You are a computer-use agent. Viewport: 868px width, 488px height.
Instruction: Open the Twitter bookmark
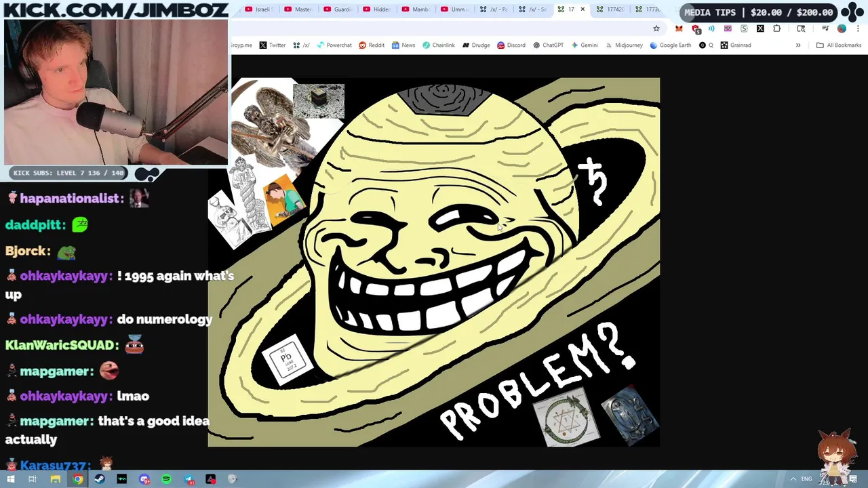(273, 45)
